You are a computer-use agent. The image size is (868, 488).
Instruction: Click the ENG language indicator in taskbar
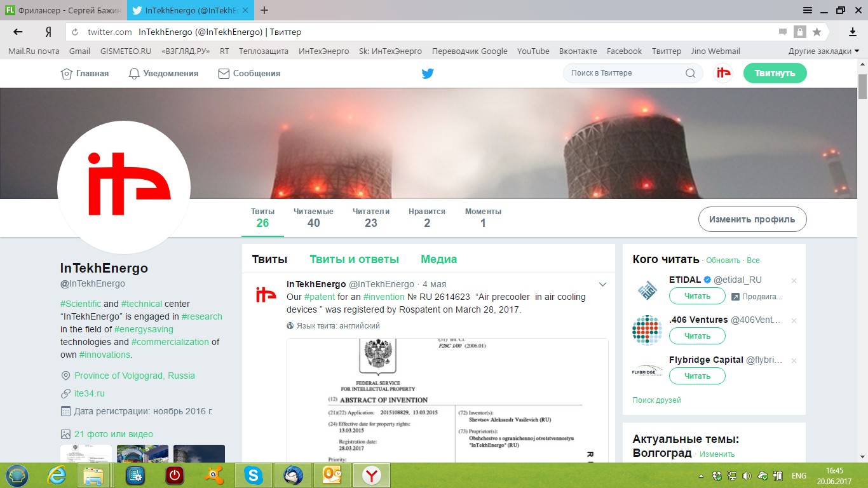pyautogui.click(x=799, y=476)
